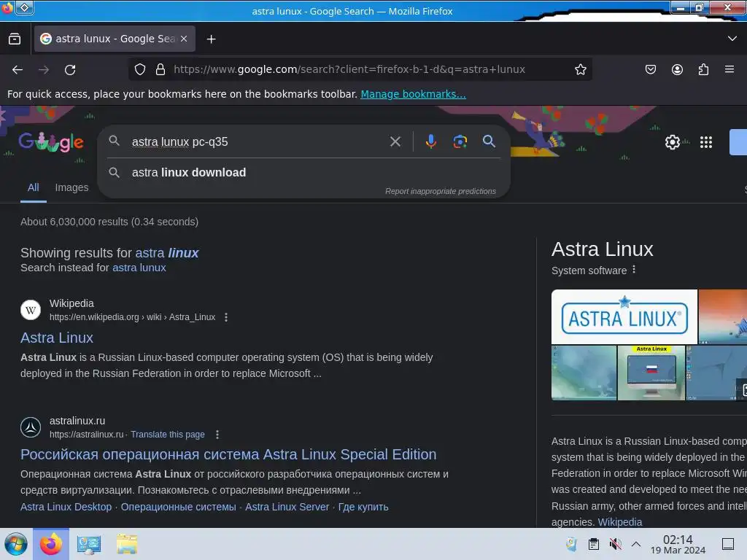Screen dimensions: 747x560
Task: Open more options for the astralinux.ru result
Action: (x=217, y=435)
